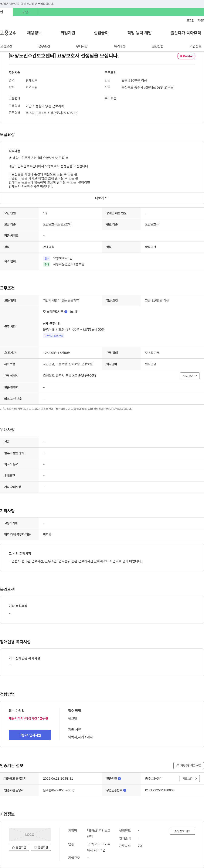Open 지도 보기 for 충주고용센터
Screen dimensions: 204x868
pos(190,778)
